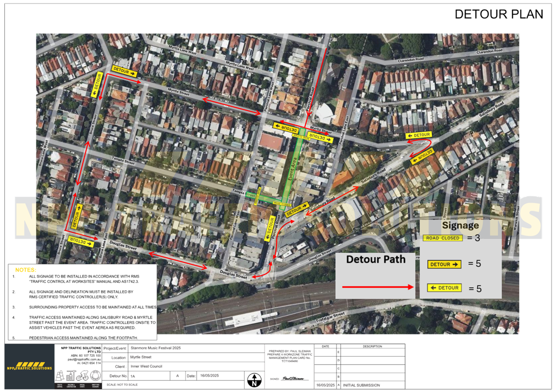Select the right-arrow DETOUR sign in legend
The image size is (555, 392).
click(444, 264)
